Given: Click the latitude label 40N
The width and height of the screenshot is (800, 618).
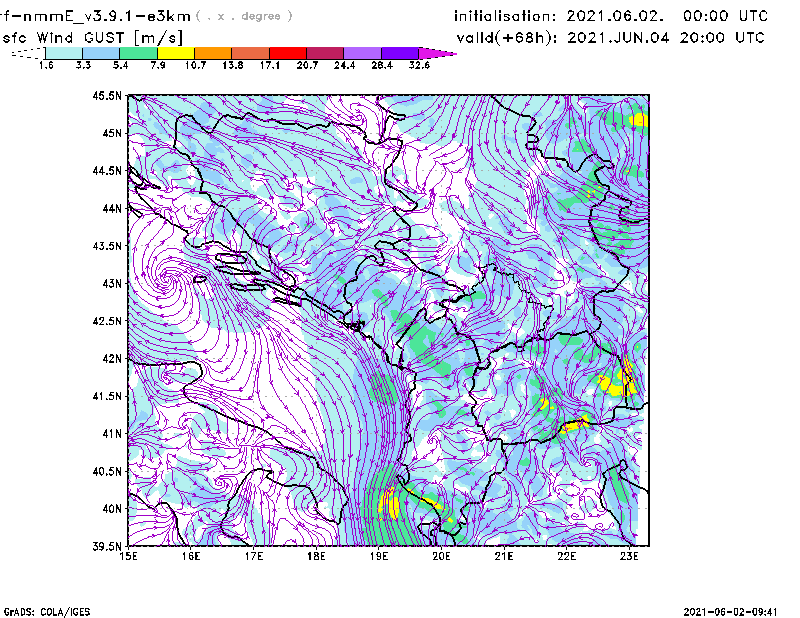Looking at the screenshot, I should coord(112,509).
